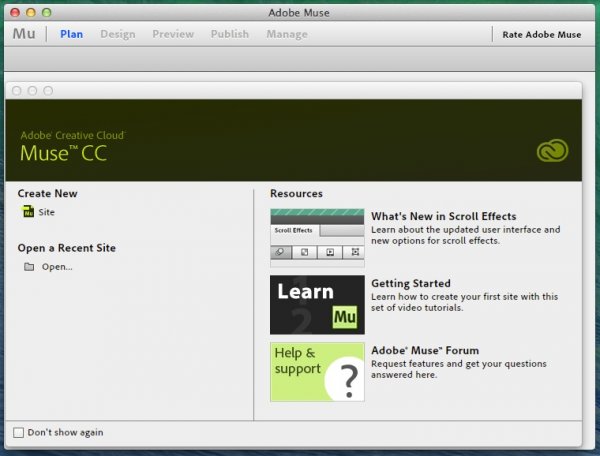Click the Creative Cloud logo icon
The width and height of the screenshot is (600, 456).
[553, 151]
